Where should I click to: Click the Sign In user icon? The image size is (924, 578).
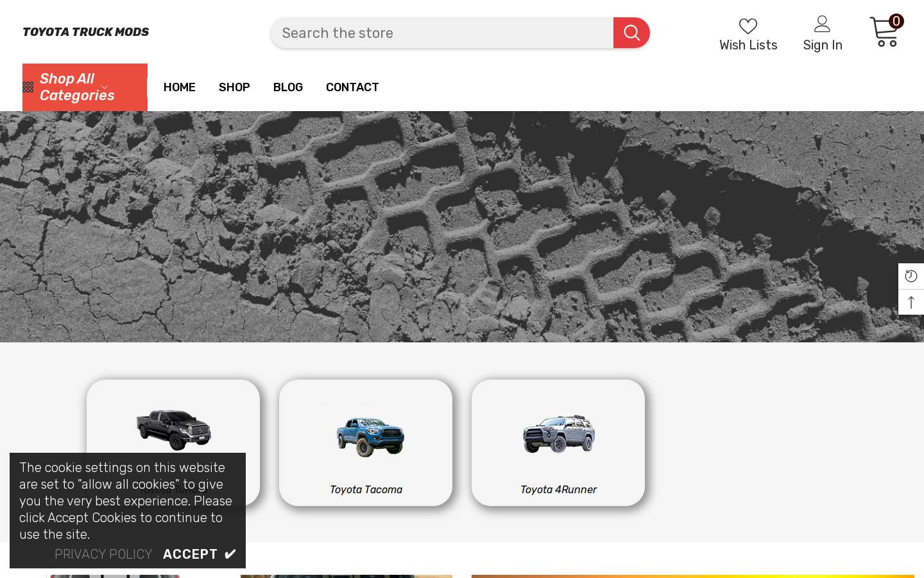coord(822,24)
